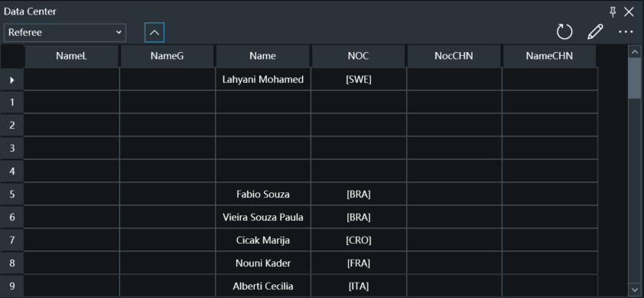Click the NocCHN column header

(454, 56)
